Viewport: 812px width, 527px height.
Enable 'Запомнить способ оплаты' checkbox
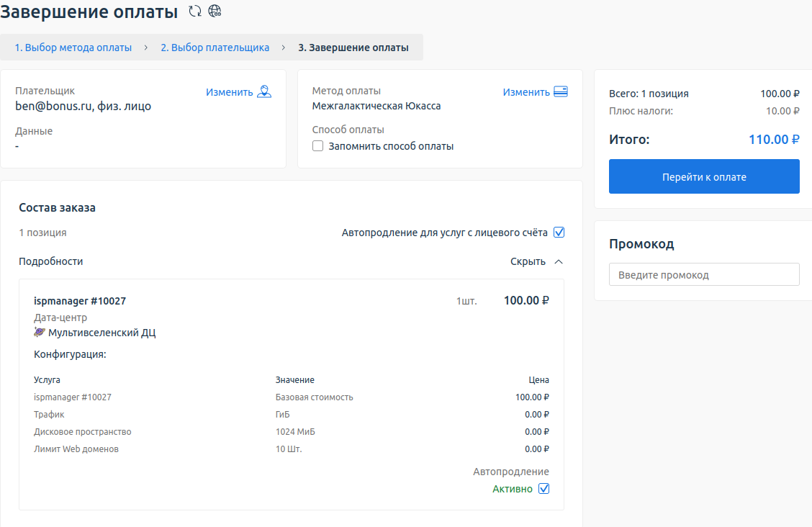[x=317, y=146]
